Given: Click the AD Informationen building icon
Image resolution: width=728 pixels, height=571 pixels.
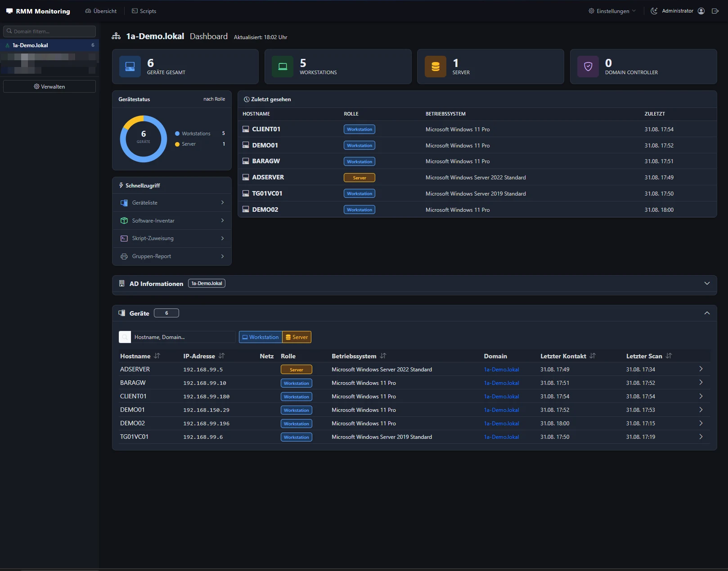Looking at the screenshot, I should [x=121, y=283].
